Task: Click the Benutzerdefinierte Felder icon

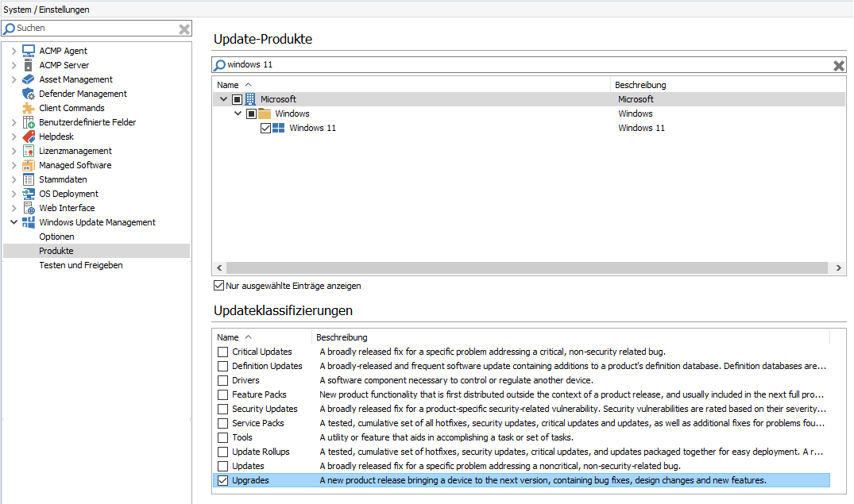Action: (x=29, y=122)
